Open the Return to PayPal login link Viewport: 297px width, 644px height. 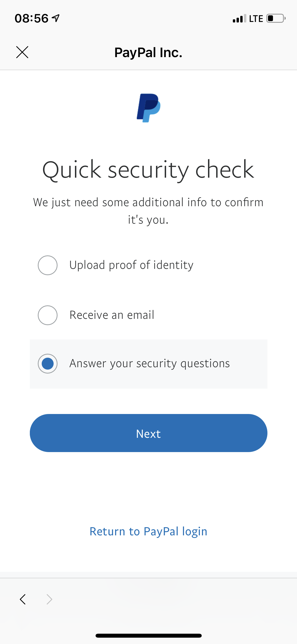tap(148, 531)
